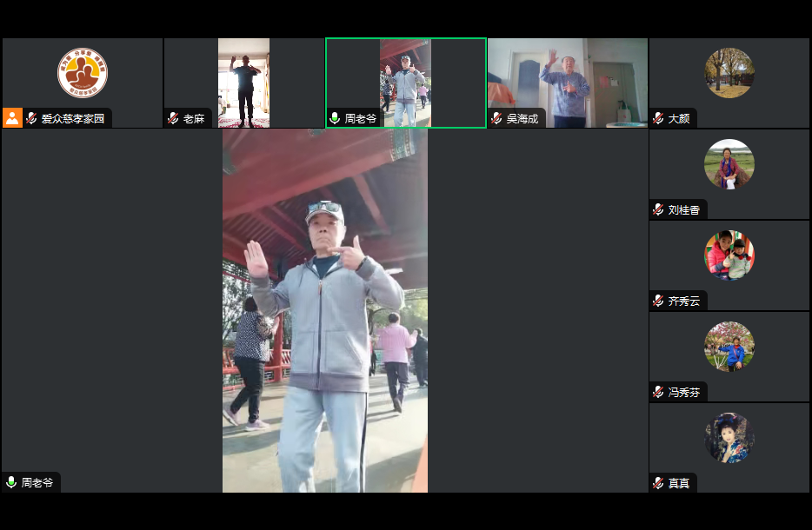Click the 冯秀芬 name label
Image resolution: width=812 pixels, height=530 pixels.
684,392
